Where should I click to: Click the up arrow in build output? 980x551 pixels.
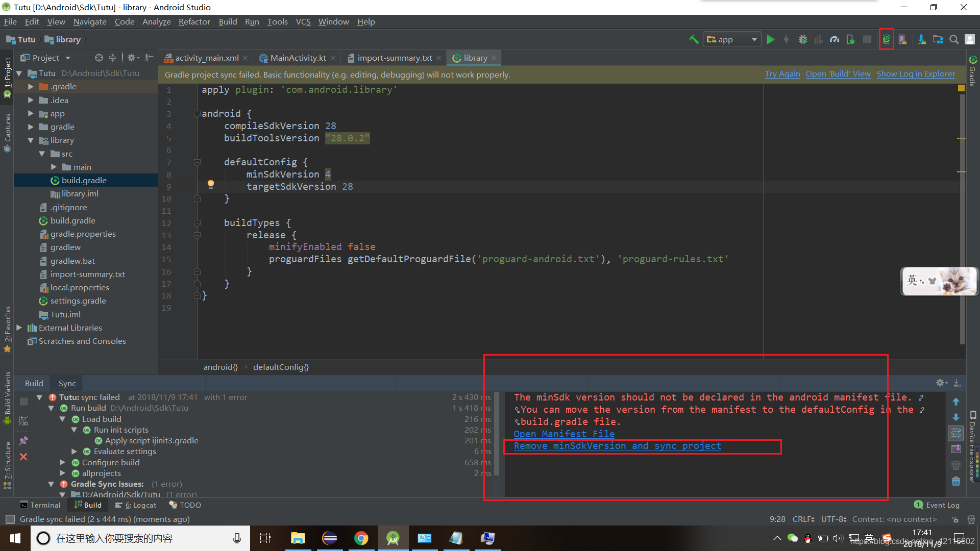point(956,402)
